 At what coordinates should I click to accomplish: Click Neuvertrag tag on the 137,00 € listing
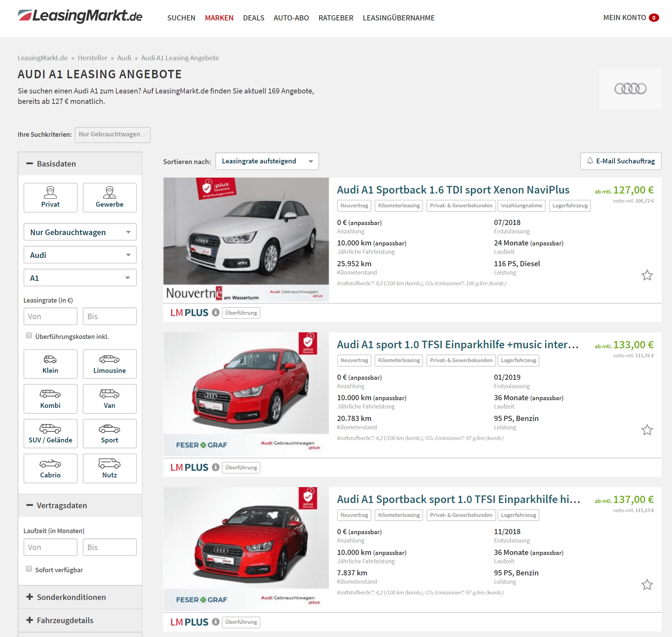click(x=354, y=515)
